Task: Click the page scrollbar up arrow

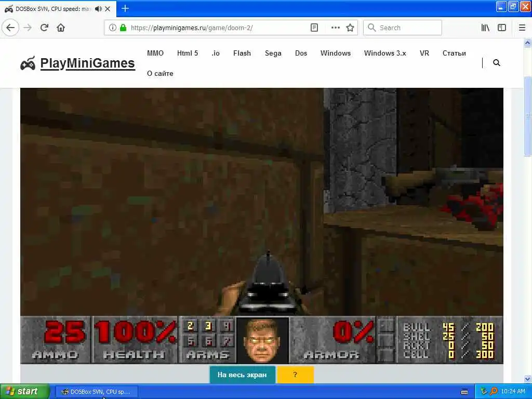Action: pos(527,43)
